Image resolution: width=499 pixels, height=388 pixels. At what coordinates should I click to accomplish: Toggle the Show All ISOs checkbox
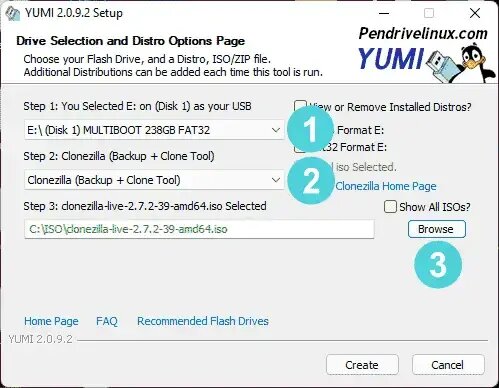[x=390, y=207]
